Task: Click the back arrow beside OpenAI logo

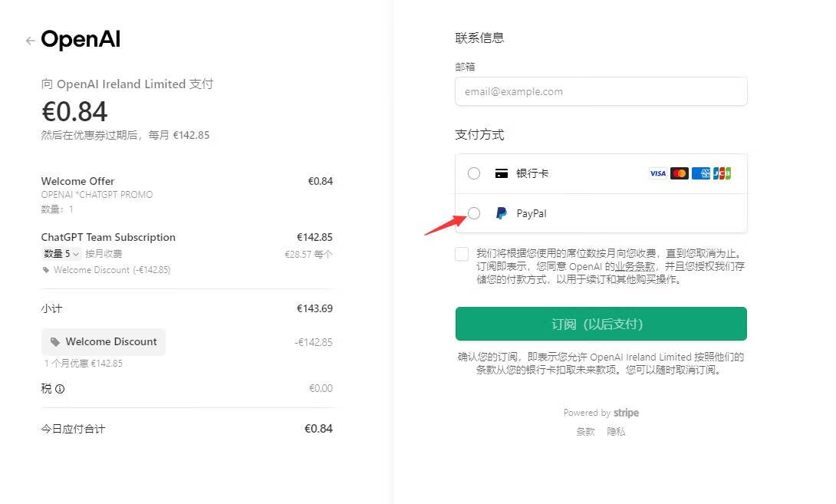Action: 30,41
